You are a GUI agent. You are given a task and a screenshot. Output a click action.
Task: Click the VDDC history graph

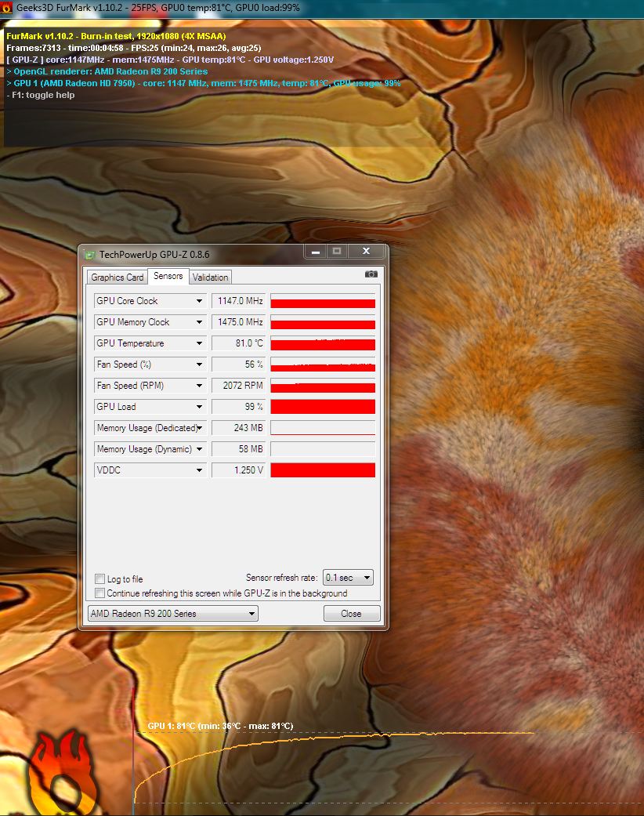(323, 470)
